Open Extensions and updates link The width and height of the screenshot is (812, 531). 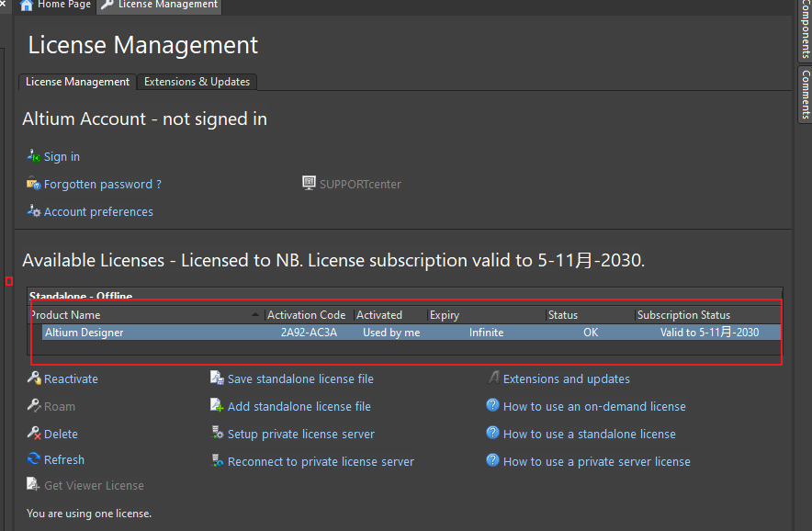[x=567, y=379]
